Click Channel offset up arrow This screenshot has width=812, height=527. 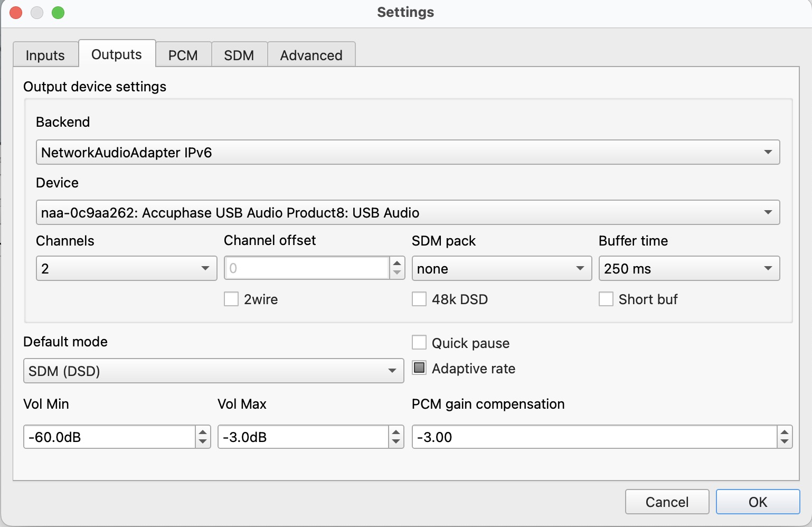(x=397, y=263)
